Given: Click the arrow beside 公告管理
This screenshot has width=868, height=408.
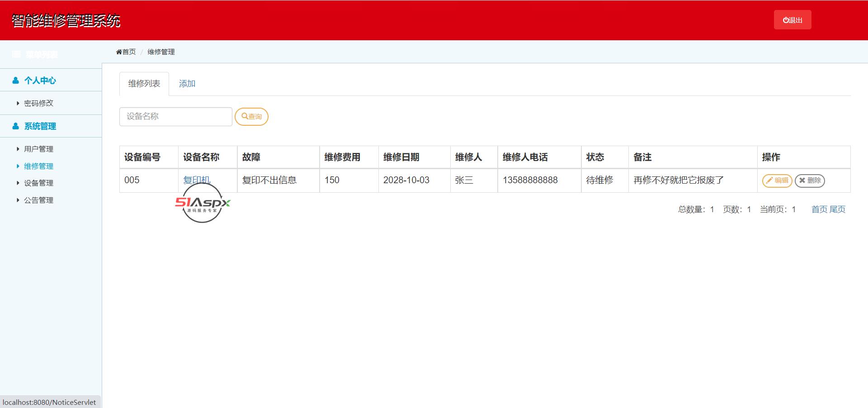Looking at the screenshot, I should pyautogui.click(x=18, y=200).
